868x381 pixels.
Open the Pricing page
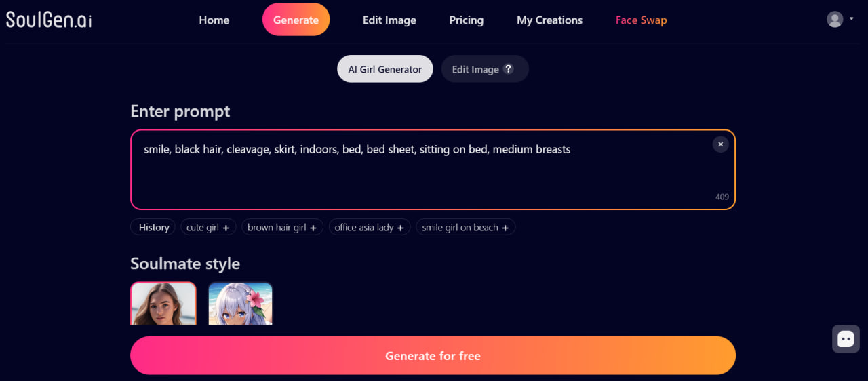click(x=467, y=20)
